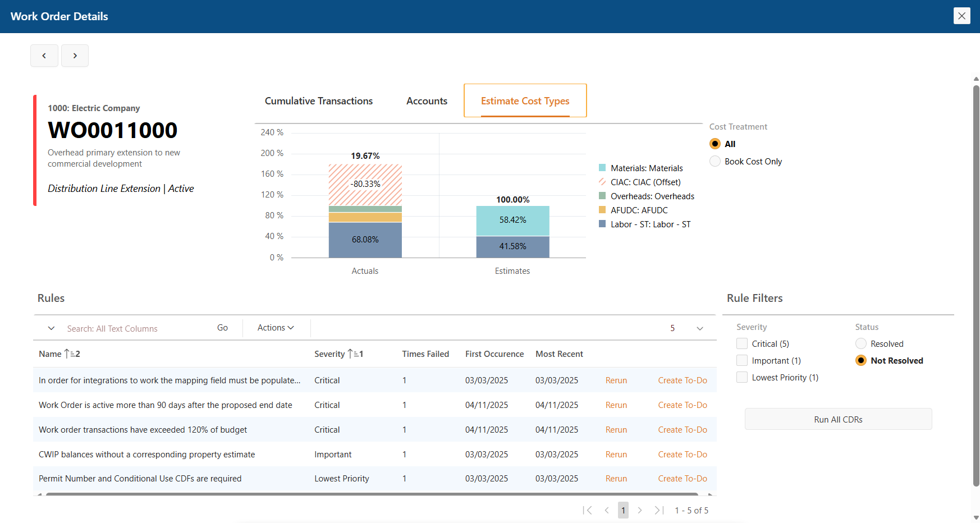Toggle Labor - ST legend swatch
The width and height of the screenshot is (980, 523).
pos(602,224)
